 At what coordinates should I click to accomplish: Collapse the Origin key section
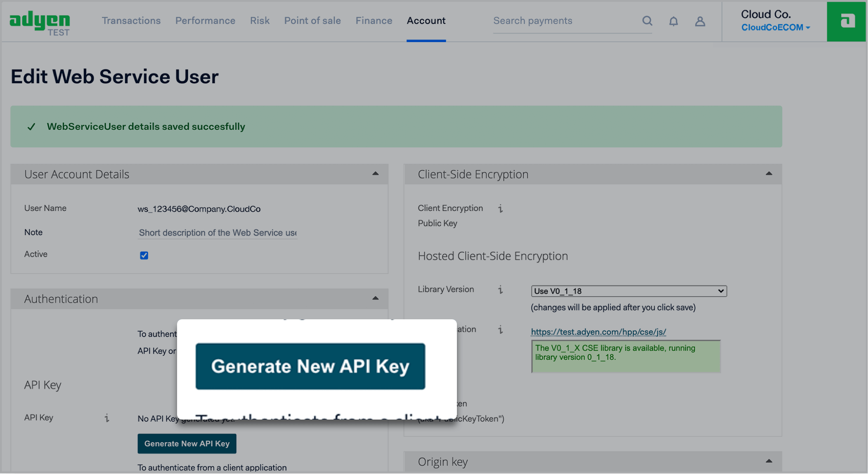point(769,461)
